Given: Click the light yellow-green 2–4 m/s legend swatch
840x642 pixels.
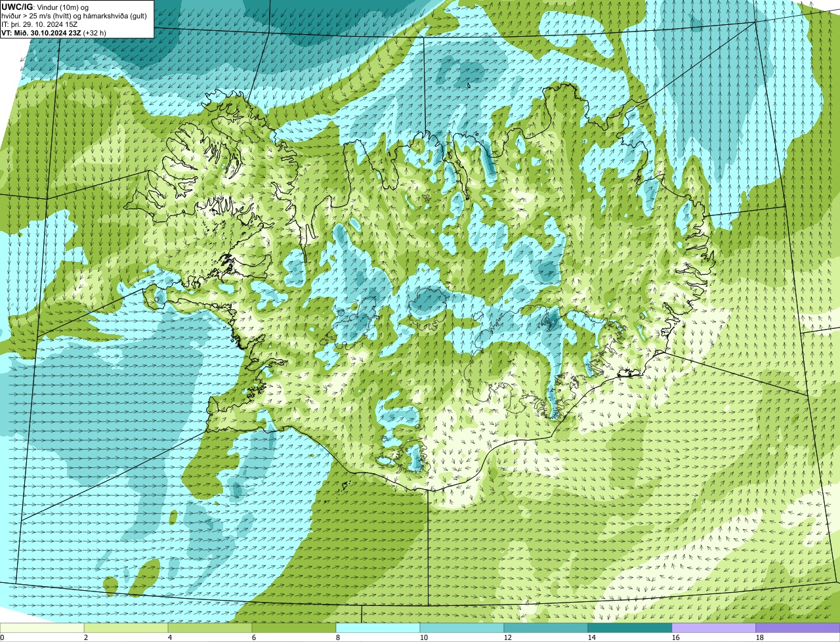Looking at the screenshot, I should point(126,628).
